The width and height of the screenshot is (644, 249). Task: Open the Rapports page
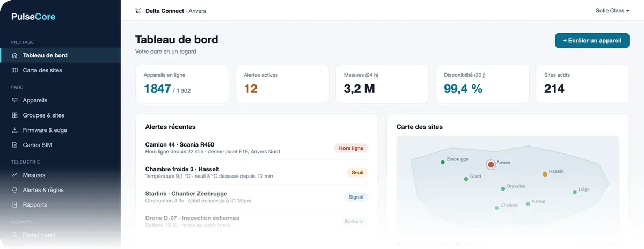60,205
